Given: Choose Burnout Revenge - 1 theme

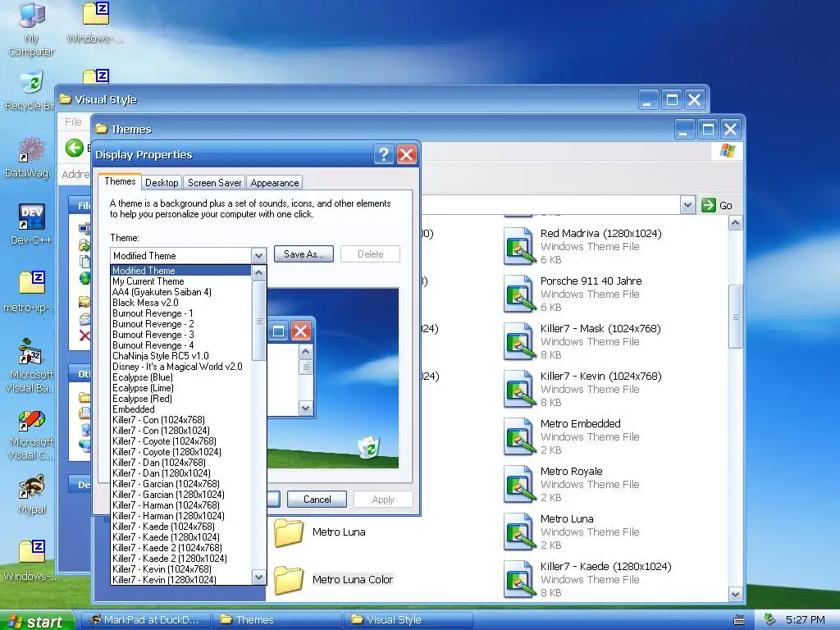Looking at the screenshot, I should (181, 313).
